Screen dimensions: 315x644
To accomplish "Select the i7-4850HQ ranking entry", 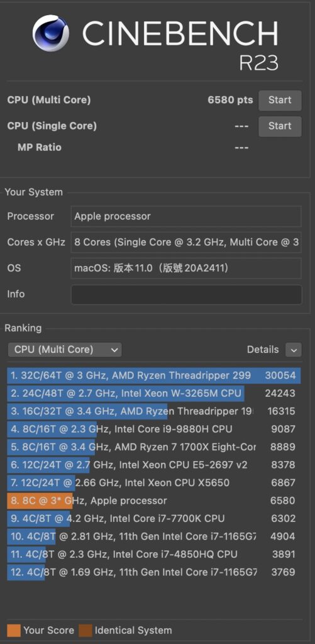I will pyautogui.click(x=154, y=555).
